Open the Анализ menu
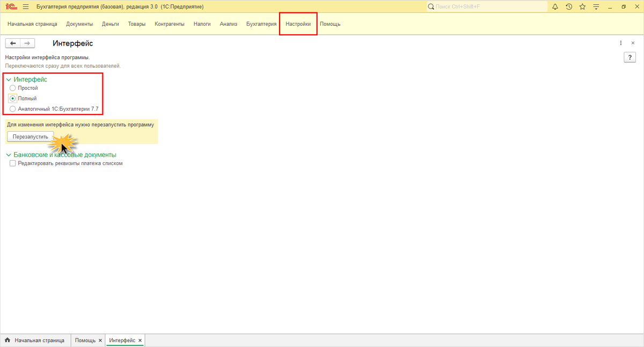This screenshot has width=644, height=347. tap(229, 24)
